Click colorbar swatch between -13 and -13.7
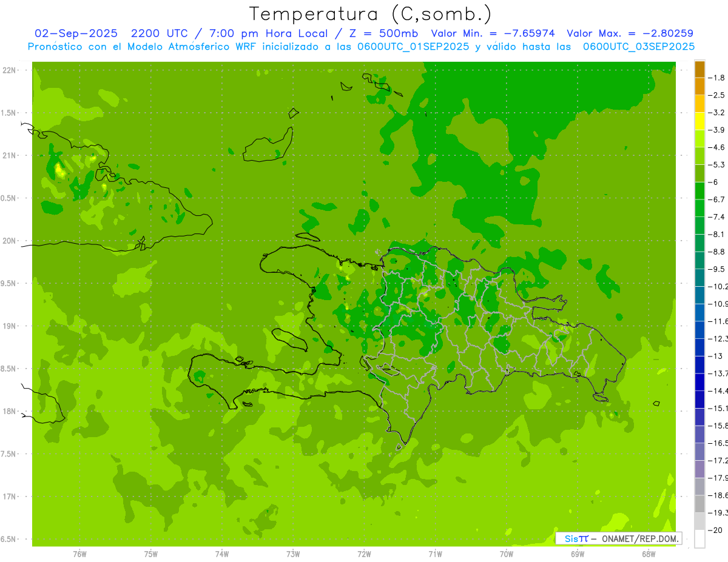Image resolution: width=728 pixels, height=562 pixels. coord(699,365)
